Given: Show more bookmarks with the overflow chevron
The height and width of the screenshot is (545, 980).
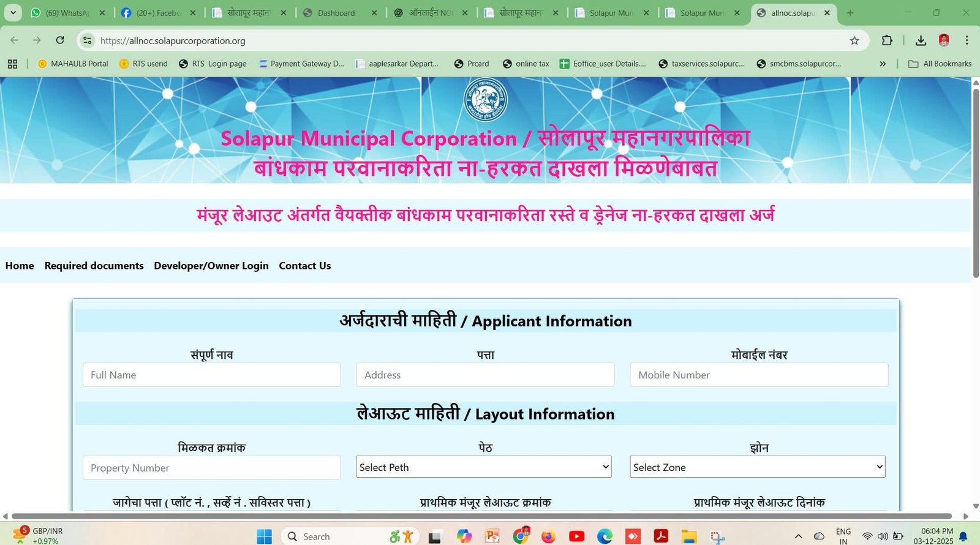Looking at the screenshot, I should point(883,64).
